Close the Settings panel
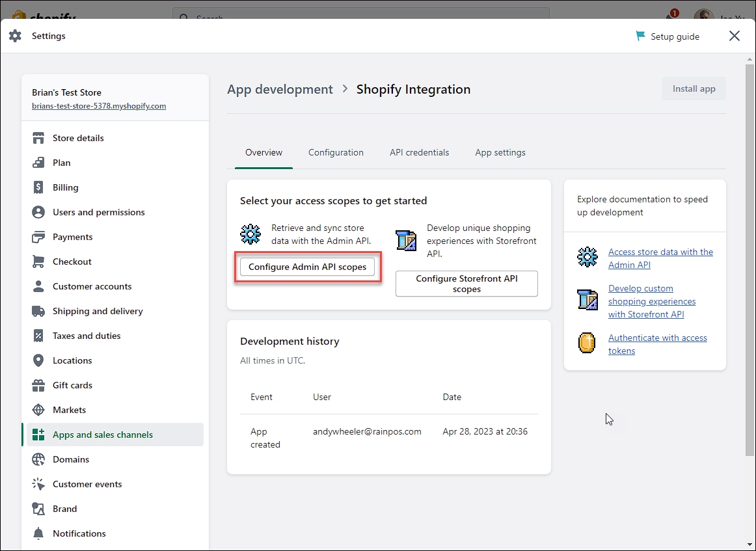Viewport: 756px width, 551px height. tap(735, 36)
